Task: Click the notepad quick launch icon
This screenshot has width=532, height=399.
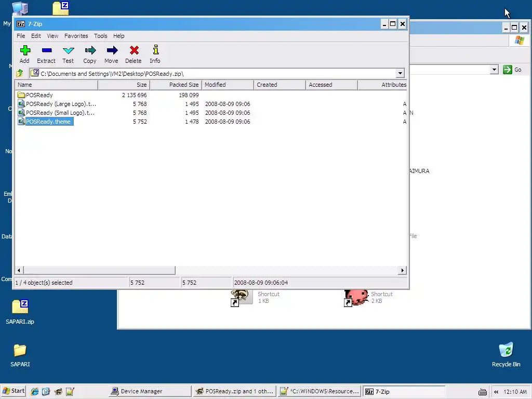Action: [x=70, y=392]
